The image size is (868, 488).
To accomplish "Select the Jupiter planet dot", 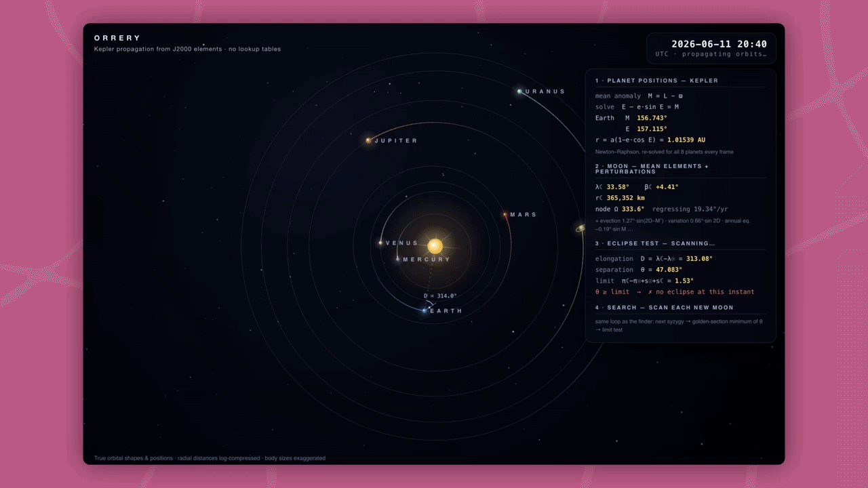I will (368, 140).
